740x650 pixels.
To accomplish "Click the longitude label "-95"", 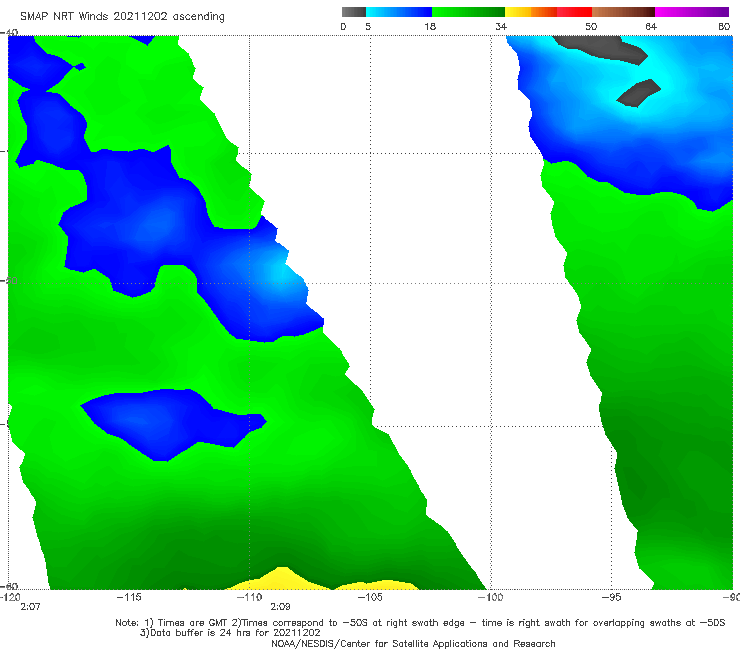I will [612, 597].
